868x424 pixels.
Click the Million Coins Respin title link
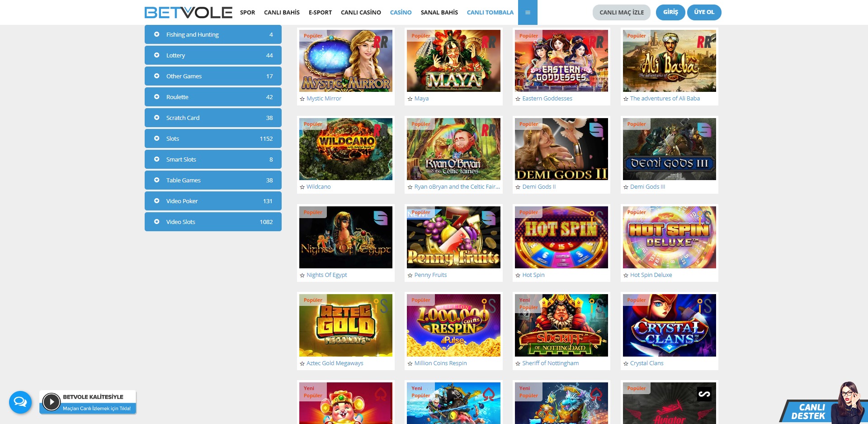(440, 363)
